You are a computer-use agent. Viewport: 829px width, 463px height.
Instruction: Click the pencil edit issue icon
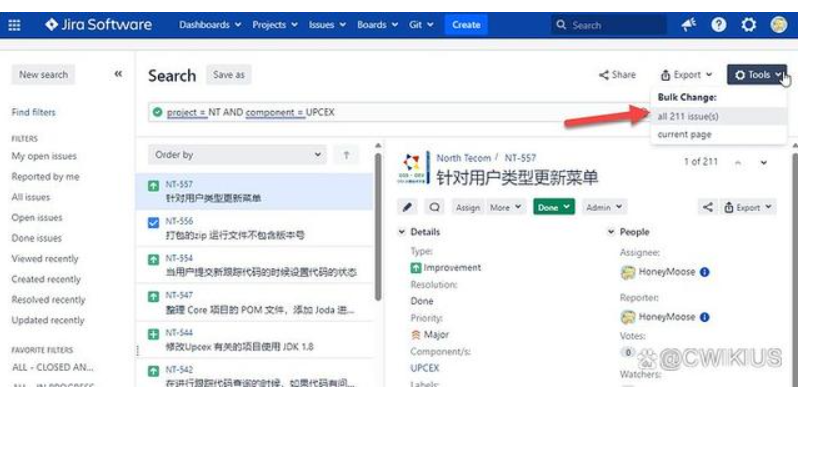click(407, 207)
